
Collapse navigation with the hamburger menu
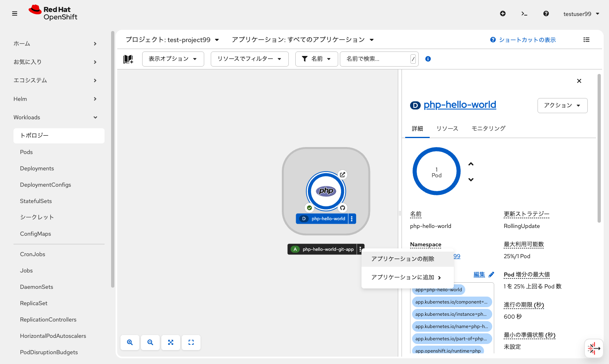tap(15, 13)
